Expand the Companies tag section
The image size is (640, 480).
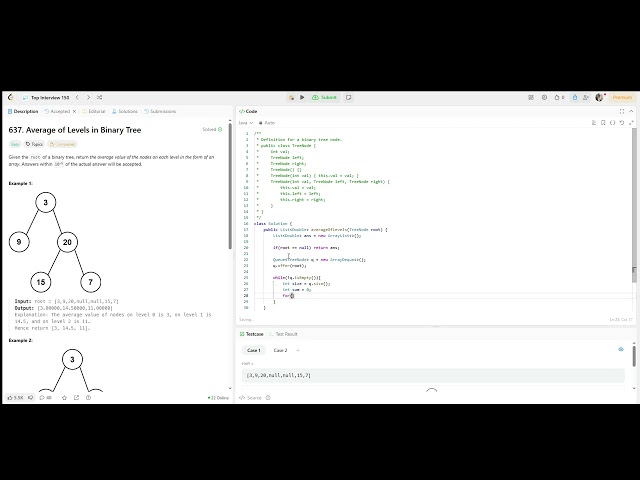(64, 144)
